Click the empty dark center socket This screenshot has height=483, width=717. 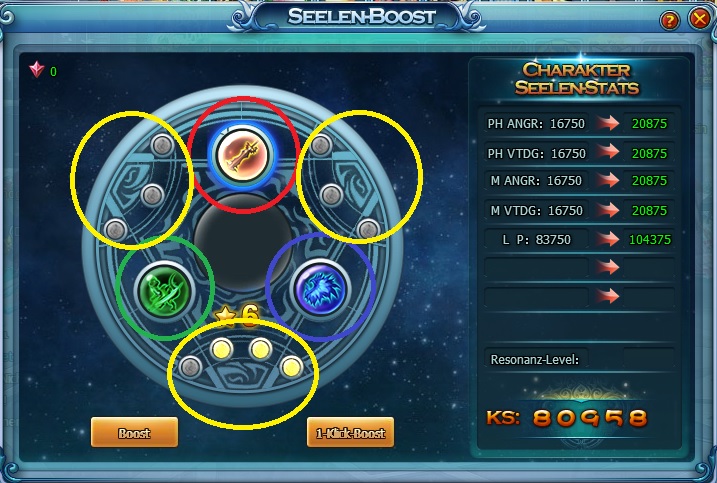click(243, 241)
